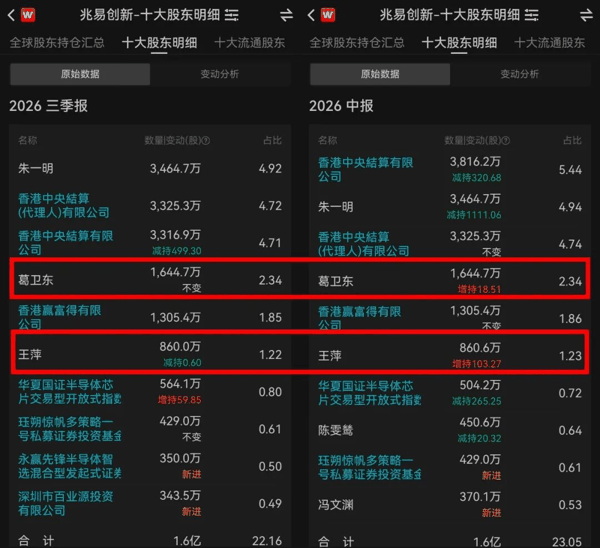
Task: Tap the swap arrows icon in right panel
Action: click(x=586, y=15)
